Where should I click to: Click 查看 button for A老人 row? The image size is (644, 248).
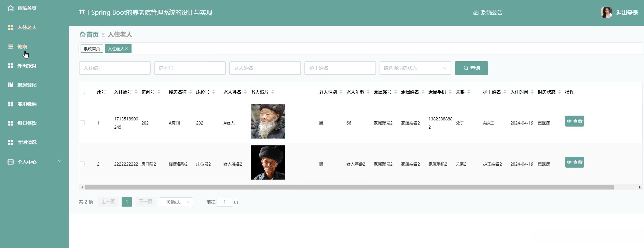click(575, 121)
